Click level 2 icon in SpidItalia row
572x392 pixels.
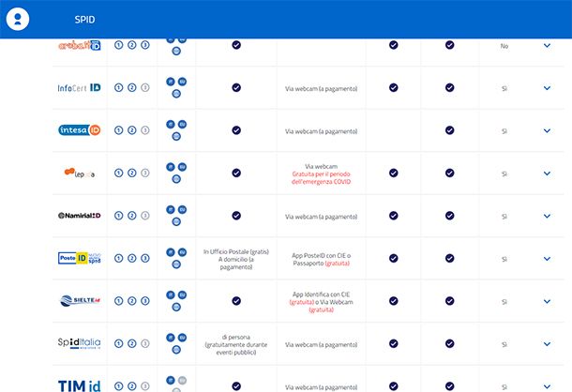click(x=132, y=343)
